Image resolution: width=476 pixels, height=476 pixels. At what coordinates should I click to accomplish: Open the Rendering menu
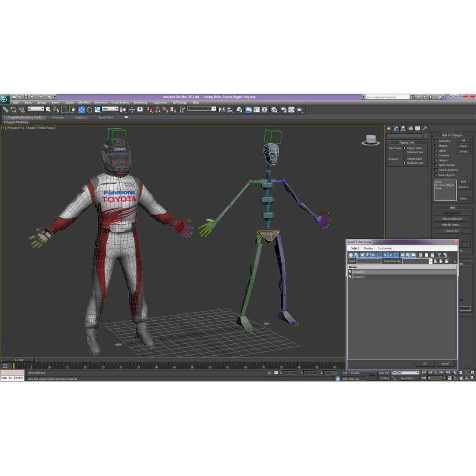click(x=140, y=103)
